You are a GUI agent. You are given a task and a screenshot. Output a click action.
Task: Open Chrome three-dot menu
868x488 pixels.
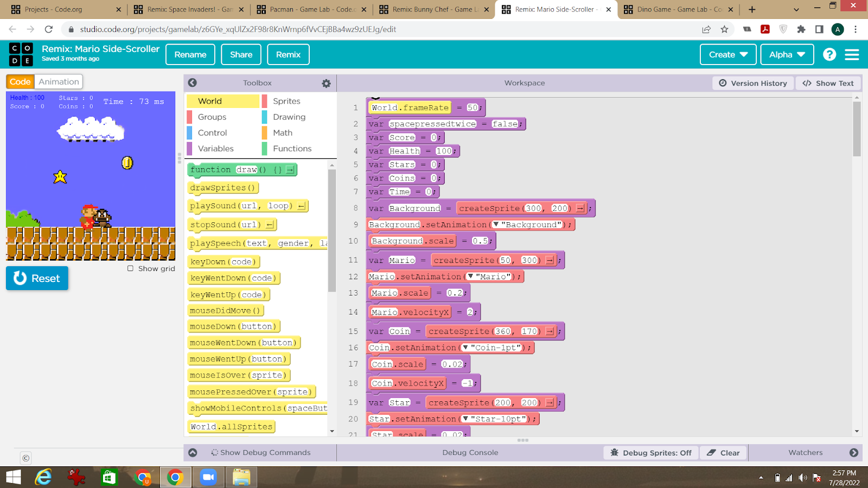tap(856, 29)
